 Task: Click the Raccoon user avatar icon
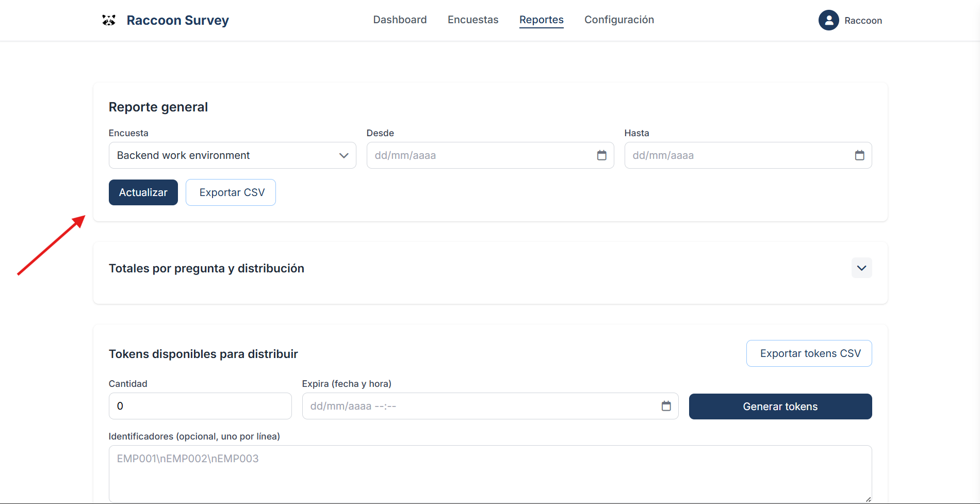click(828, 20)
